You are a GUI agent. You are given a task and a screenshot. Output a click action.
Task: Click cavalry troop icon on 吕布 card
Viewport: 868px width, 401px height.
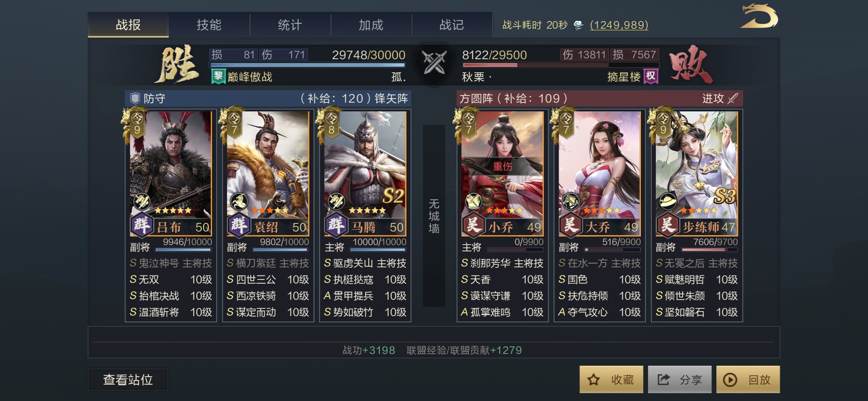click(x=142, y=201)
